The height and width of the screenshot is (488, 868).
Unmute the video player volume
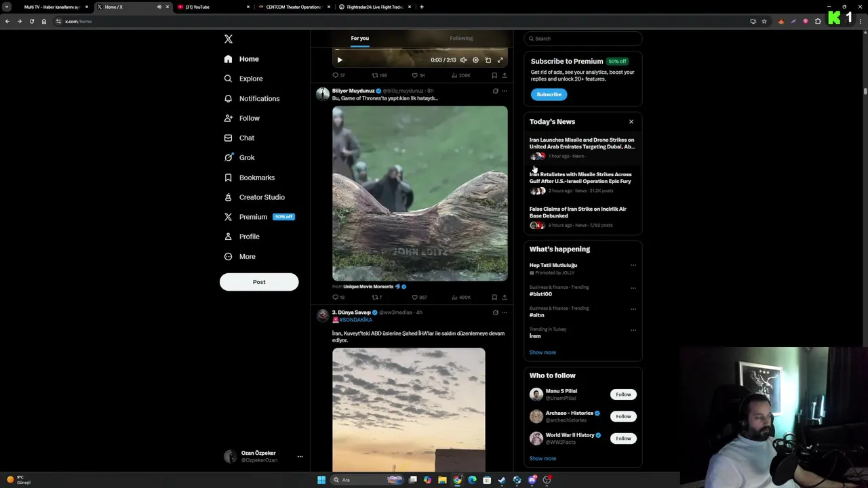coord(463,60)
